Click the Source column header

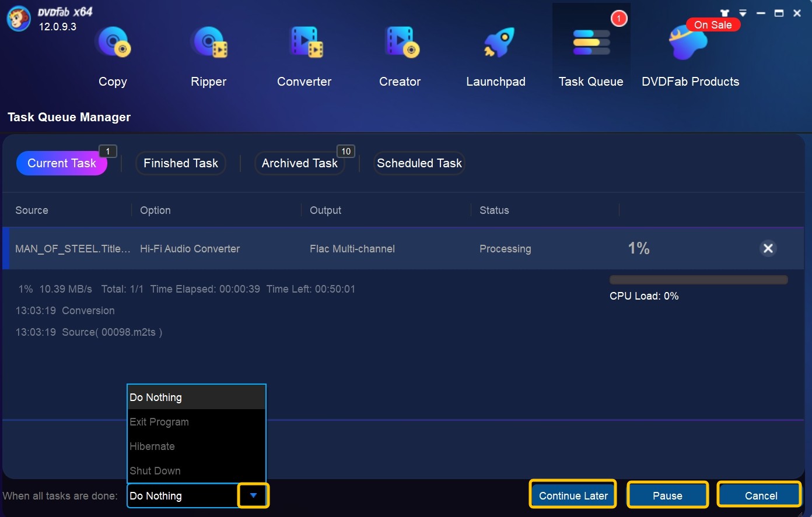(x=32, y=210)
